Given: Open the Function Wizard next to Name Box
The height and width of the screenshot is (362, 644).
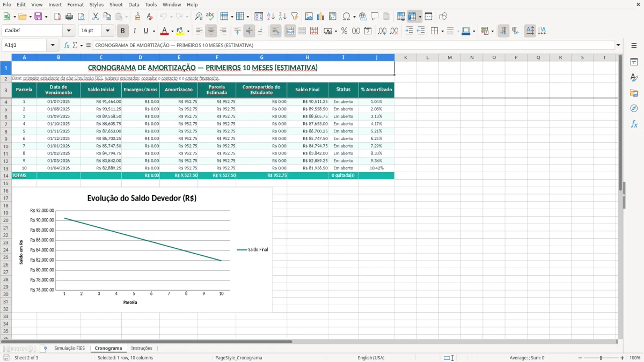Looking at the screenshot, I should pos(67,45).
